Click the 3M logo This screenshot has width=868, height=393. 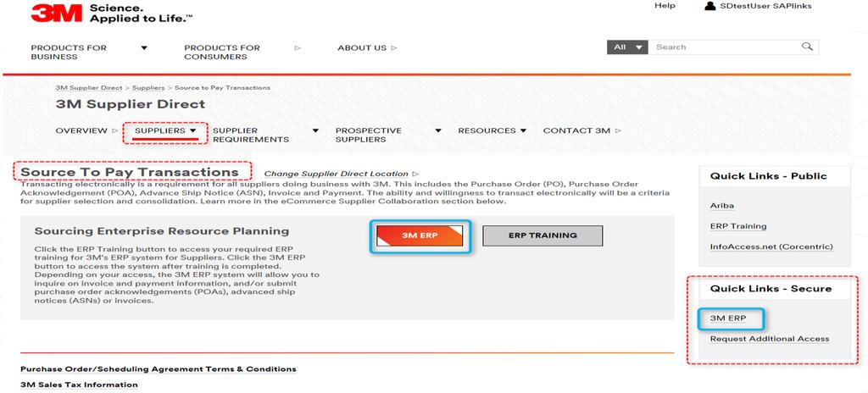click(x=57, y=14)
